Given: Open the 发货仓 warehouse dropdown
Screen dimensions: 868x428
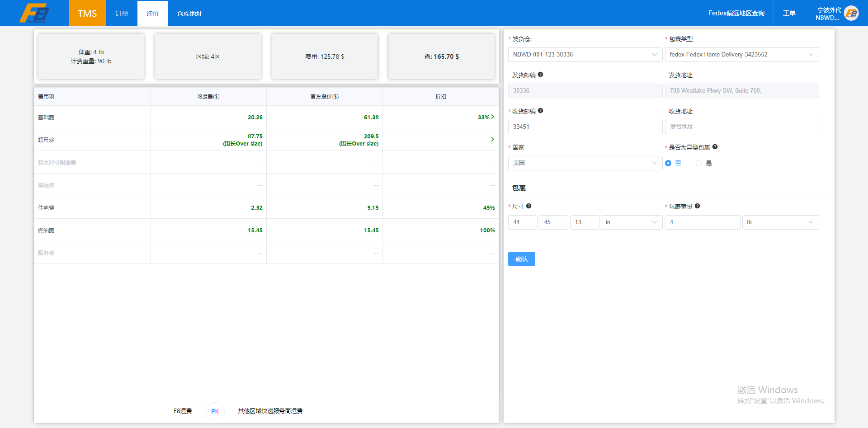Looking at the screenshot, I should (585, 55).
